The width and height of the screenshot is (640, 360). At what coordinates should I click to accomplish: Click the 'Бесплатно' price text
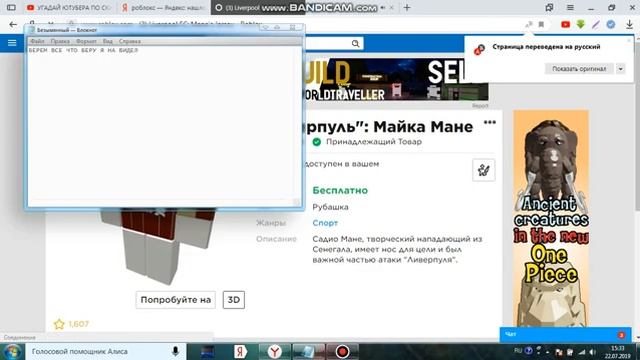pyautogui.click(x=340, y=191)
